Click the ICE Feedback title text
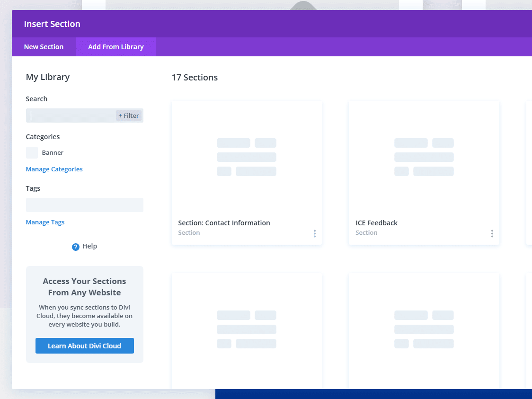Viewport: 532px width, 399px height. pyautogui.click(x=376, y=223)
